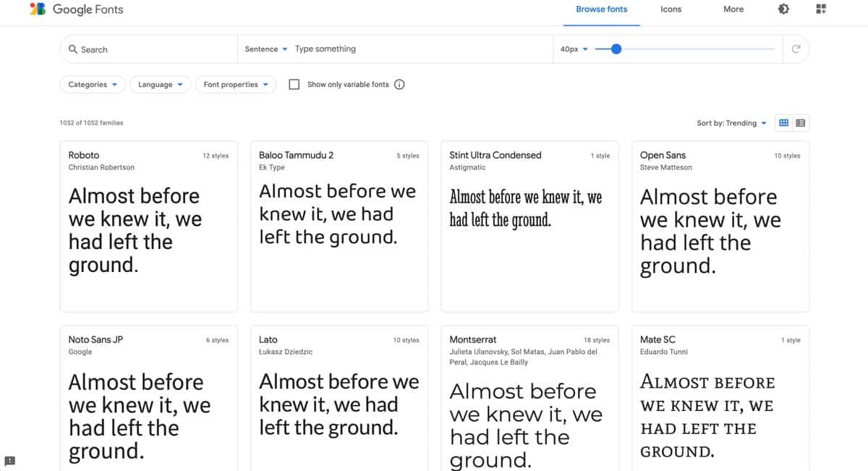This screenshot has width=868, height=471.
Task: Click the Google Fonts logo icon
Action: [38, 9]
